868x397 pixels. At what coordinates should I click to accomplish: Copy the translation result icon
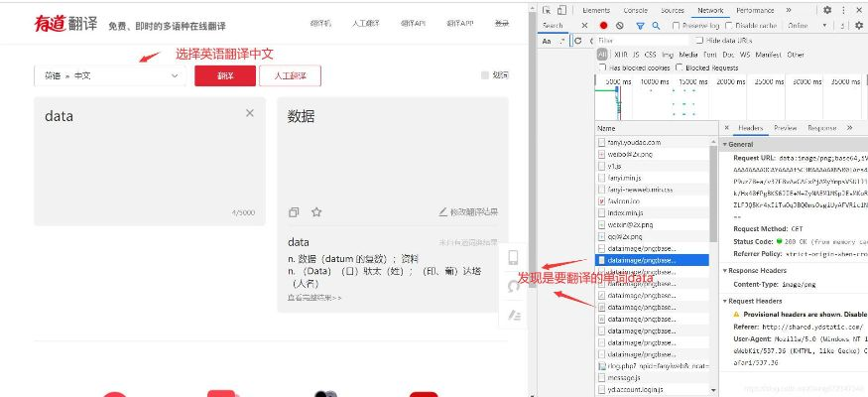(294, 212)
